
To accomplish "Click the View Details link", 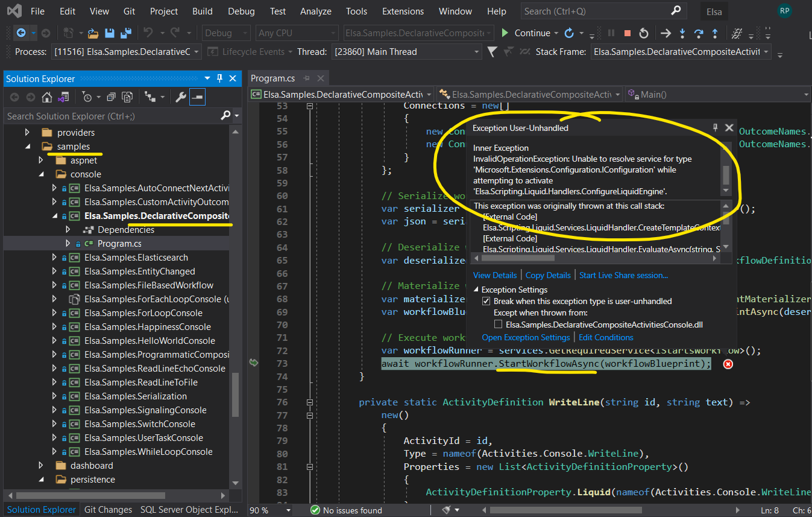I will point(495,275).
